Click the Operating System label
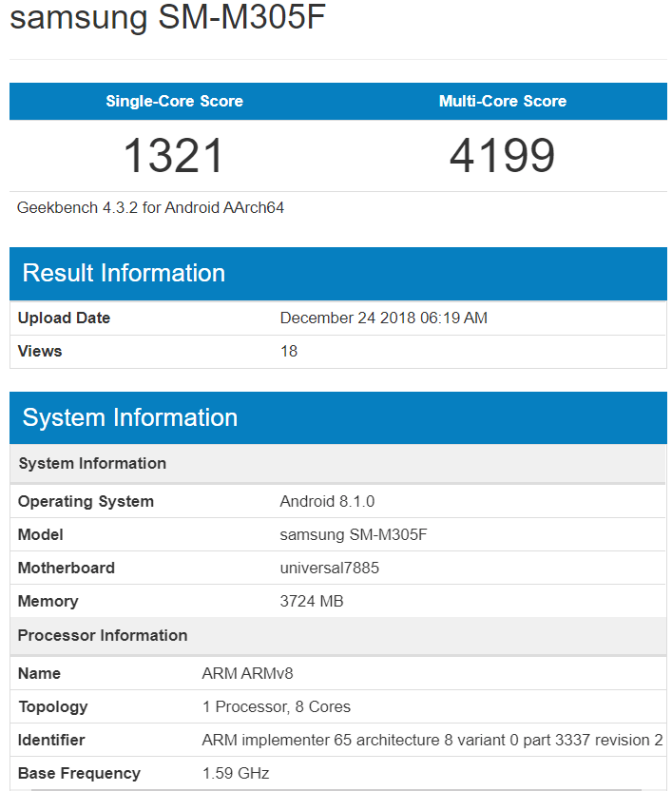Image resolution: width=672 pixels, height=791 pixels. (x=86, y=501)
